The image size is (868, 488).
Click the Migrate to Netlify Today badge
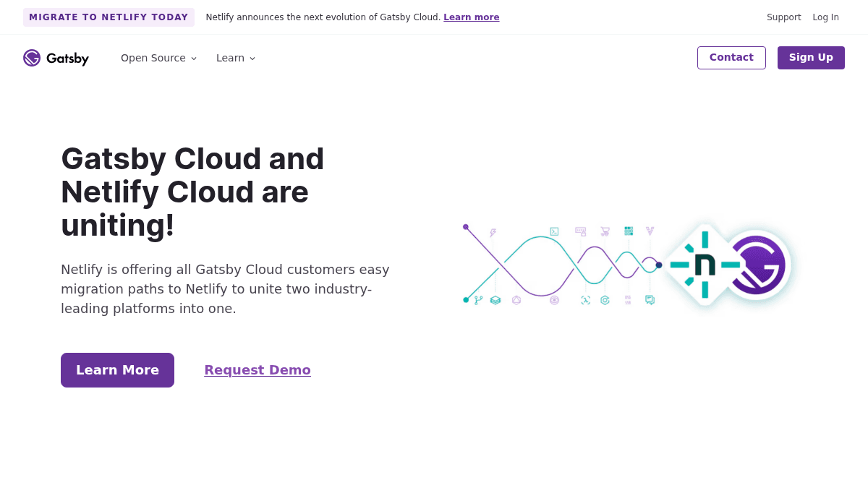[x=109, y=17]
